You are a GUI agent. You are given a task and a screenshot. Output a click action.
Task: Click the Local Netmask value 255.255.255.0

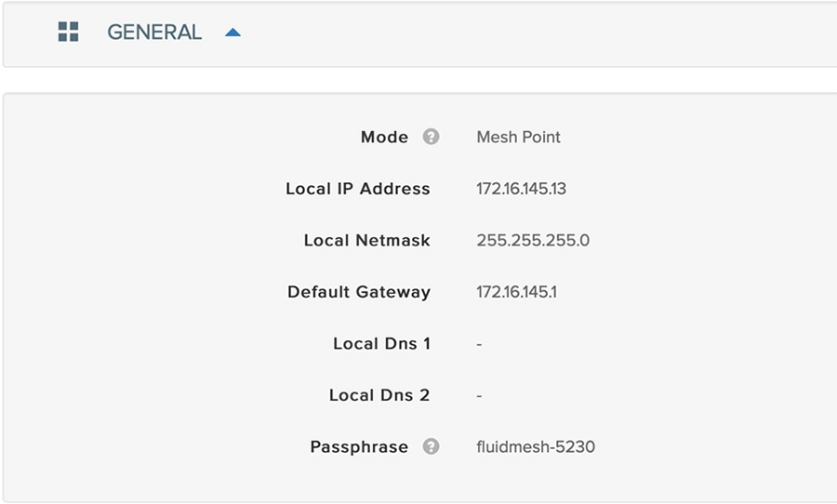coord(533,240)
